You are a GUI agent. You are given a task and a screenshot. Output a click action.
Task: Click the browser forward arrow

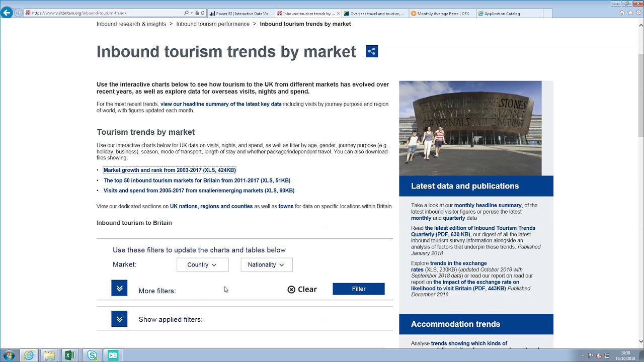click(19, 13)
